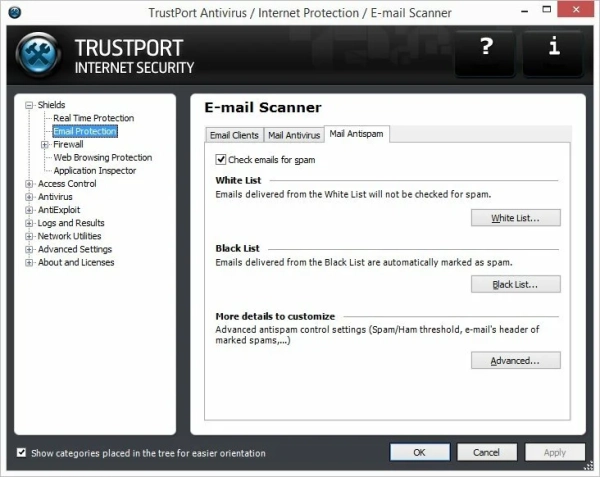
Task: Expand the Network Utilities node
Action: click(29, 236)
